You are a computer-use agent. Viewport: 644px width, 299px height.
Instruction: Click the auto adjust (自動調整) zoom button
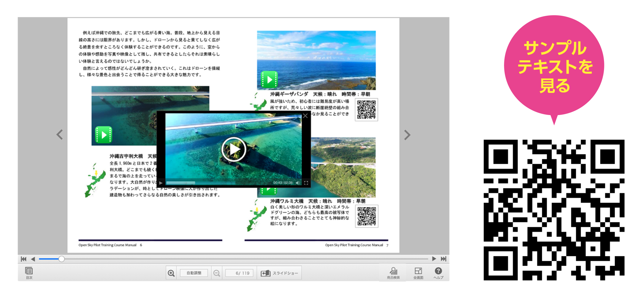point(194,273)
